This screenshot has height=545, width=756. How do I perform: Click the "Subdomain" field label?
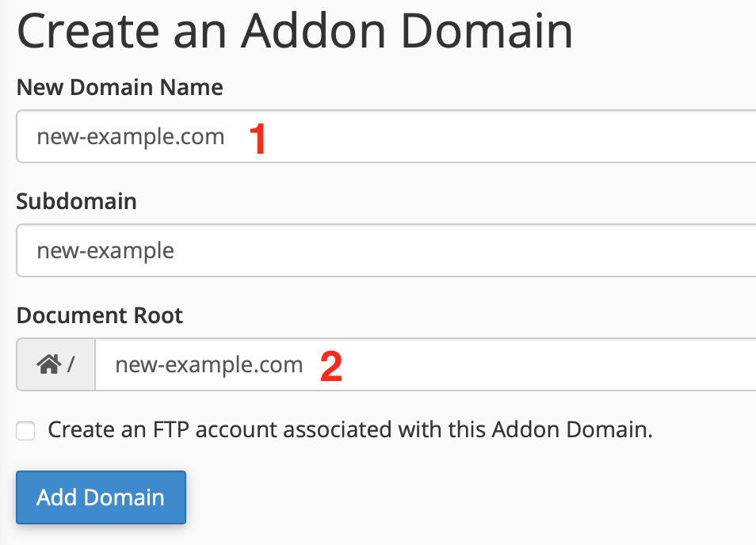click(76, 201)
